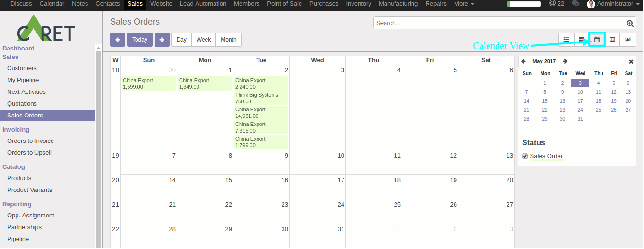Screen dimensions: 644x249
Task: Open the @ 22 mentions counter
Action: [556, 4]
